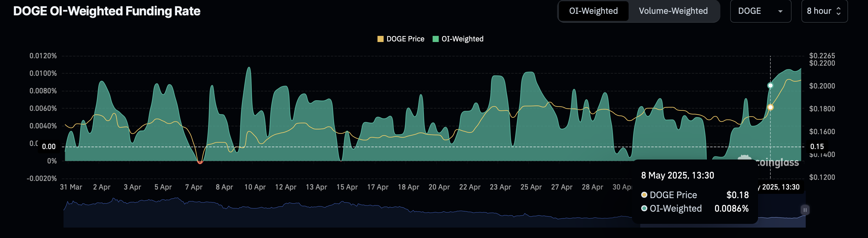Click the '$0.1800' price axis label
This screenshot has height=238, width=868.
(822, 109)
